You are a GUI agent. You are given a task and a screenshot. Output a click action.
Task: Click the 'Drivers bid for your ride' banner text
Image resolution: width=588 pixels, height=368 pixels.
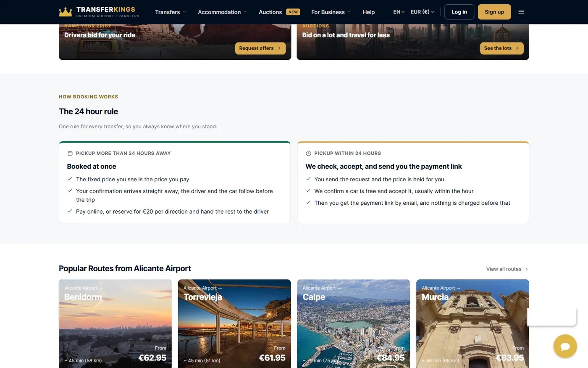coord(100,35)
